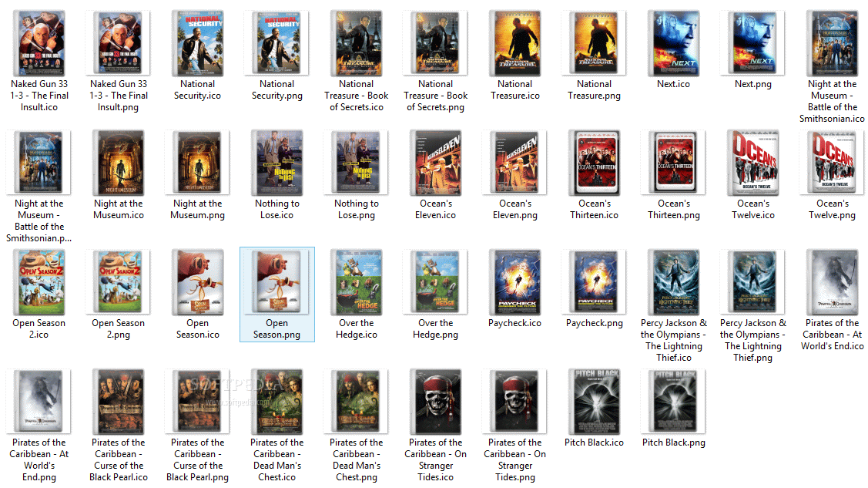Select Pirates Curse of the Black Pearl.png icon
This screenshot has height=488, width=868.
click(x=198, y=402)
